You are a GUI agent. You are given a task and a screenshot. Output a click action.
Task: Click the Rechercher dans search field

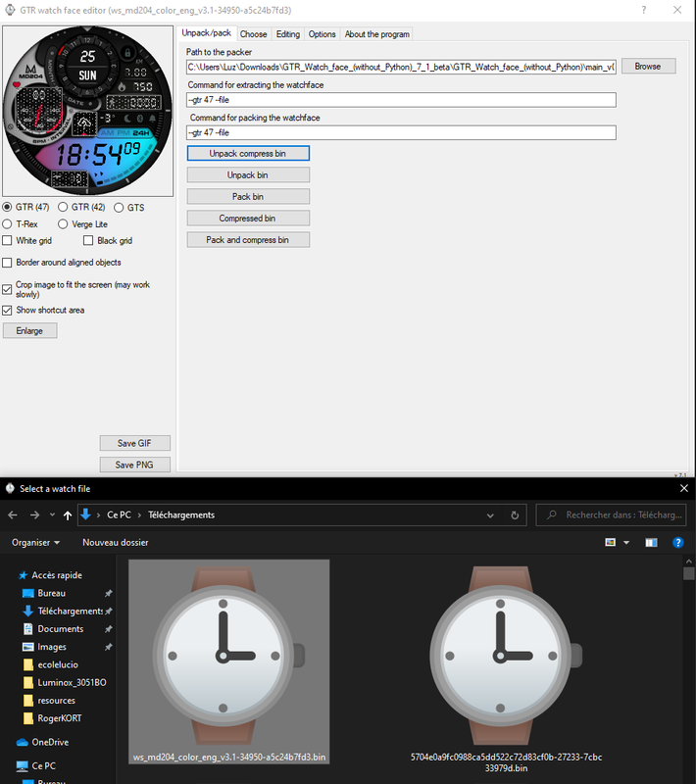611,515
